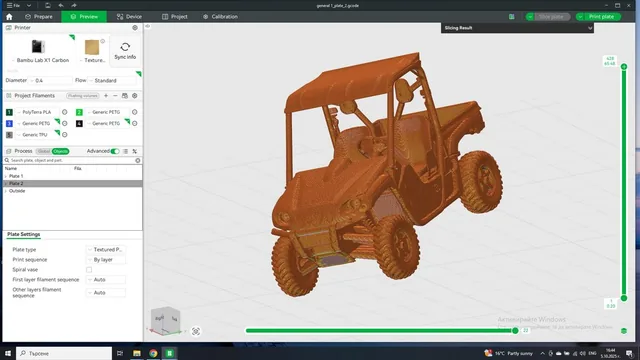Click the 3D view orientation cube
This screenshot has width=640, height=360.
(166, 320)
